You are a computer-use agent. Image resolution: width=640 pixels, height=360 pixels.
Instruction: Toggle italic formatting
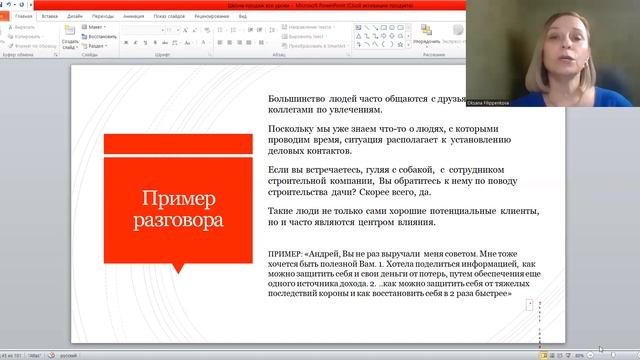136,42
